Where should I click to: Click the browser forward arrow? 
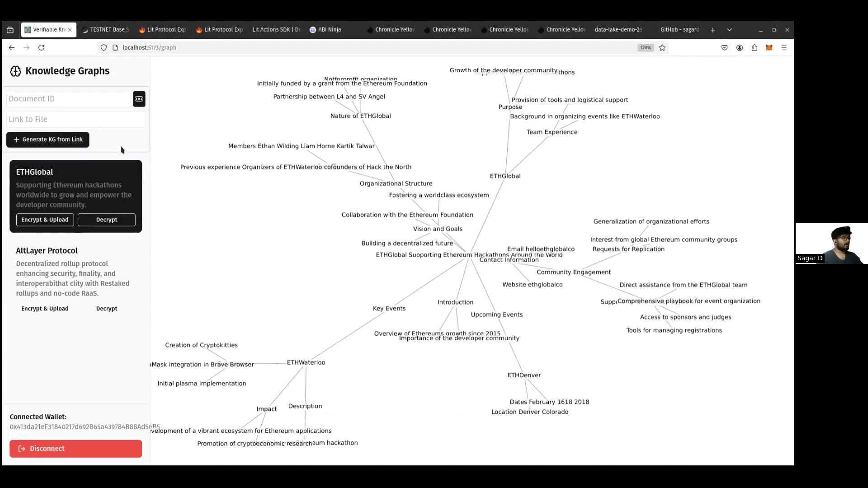(x=27, y=47)
